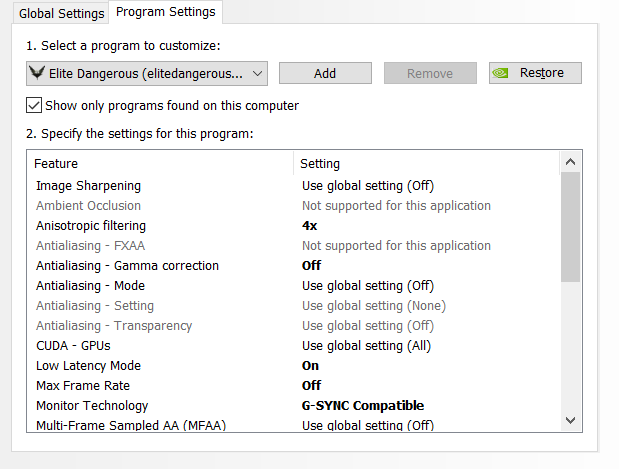Click the Elite Dangerous program icon
The image size is (619, 469).
pyautogui.click(x=37, y=73)
